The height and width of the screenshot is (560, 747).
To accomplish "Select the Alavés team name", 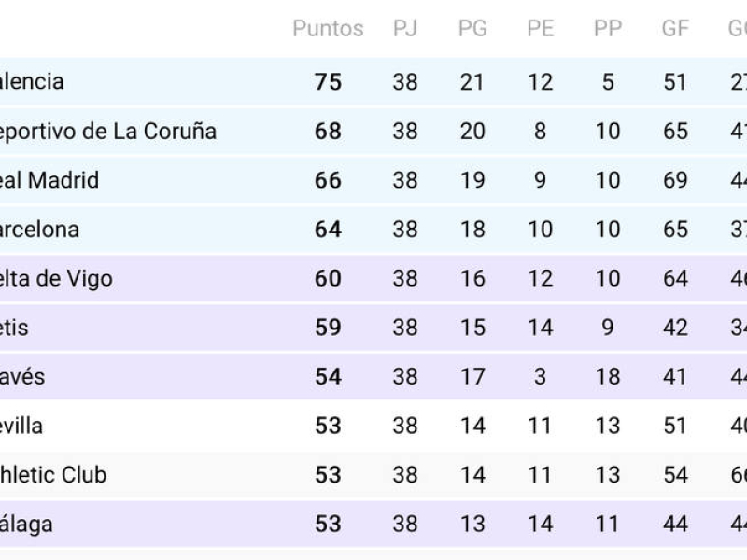I will pos(22,377).
